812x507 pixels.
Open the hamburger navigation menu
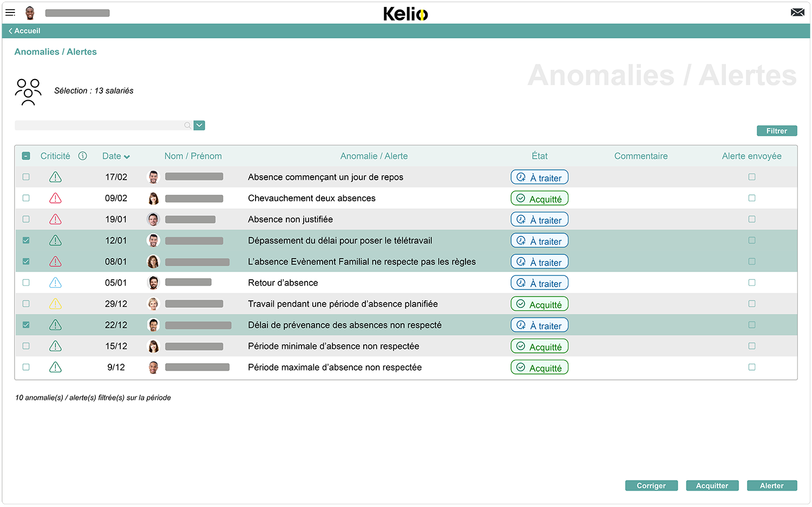10,12
